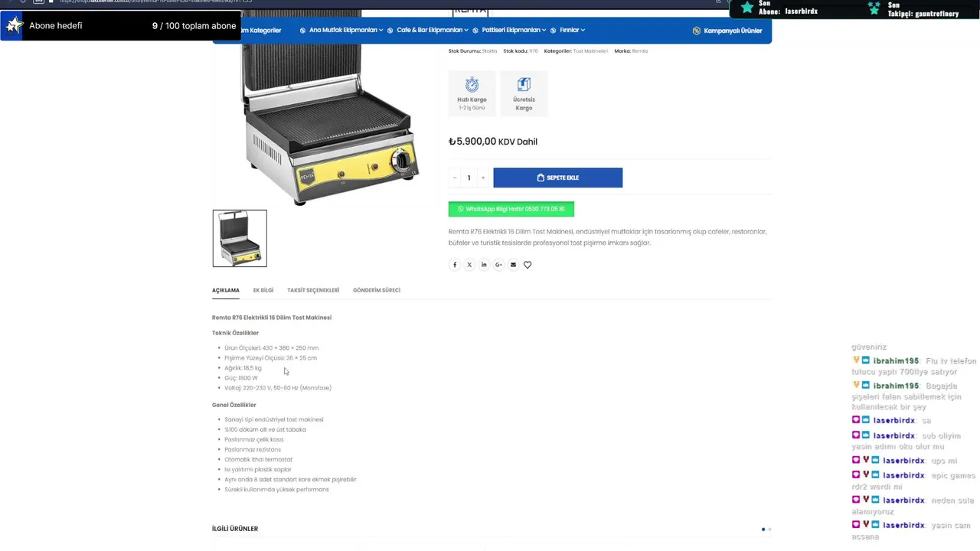Viewport: 980px width, 551px height.
Task: Click the Ücretsiz Kargo box icon
Action: 524,84
